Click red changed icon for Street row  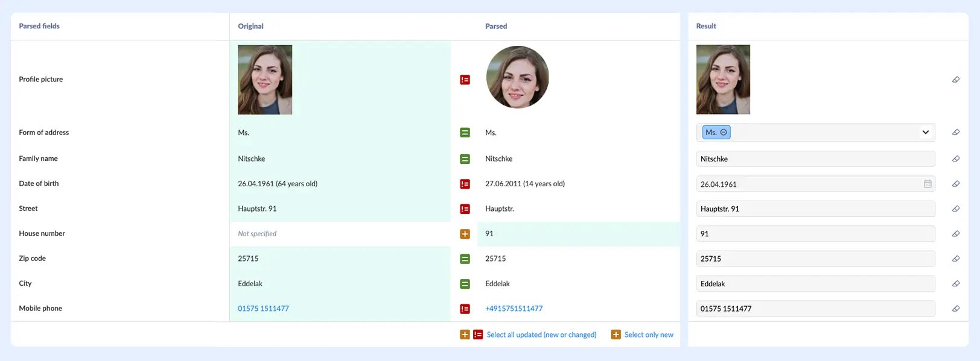click(x=465, y=209)
